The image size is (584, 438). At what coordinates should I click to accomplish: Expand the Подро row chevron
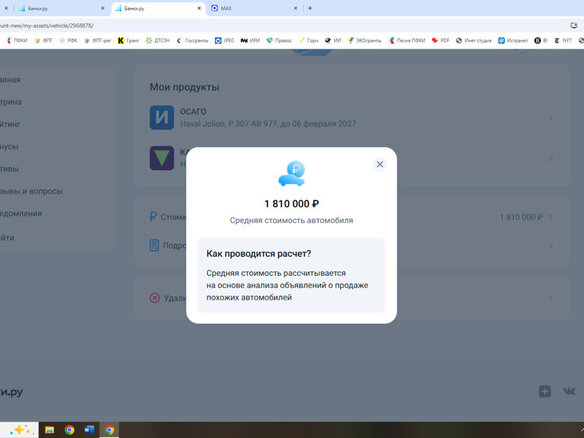551,245
